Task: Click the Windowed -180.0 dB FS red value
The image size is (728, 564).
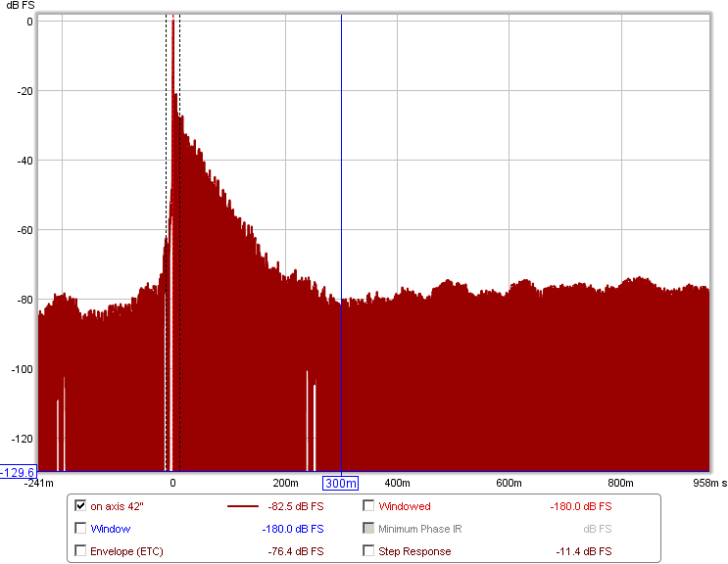Action: (581, 506)
